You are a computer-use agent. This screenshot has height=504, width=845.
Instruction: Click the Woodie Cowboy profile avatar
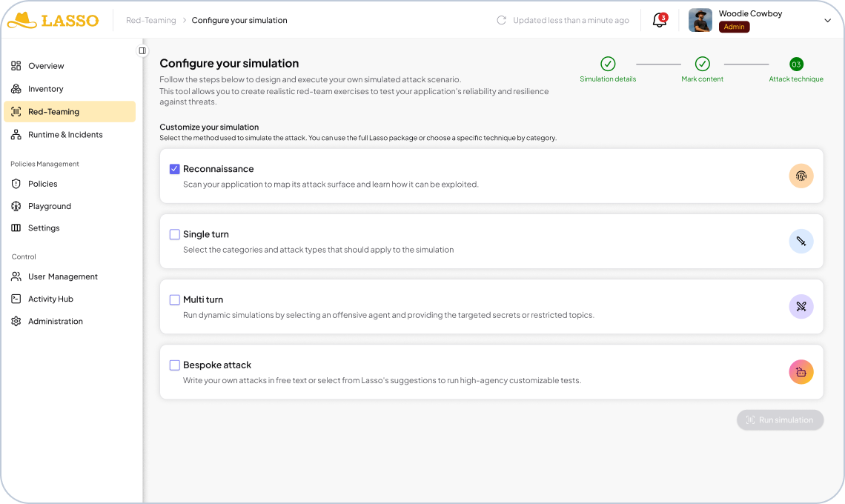[700, 21]
